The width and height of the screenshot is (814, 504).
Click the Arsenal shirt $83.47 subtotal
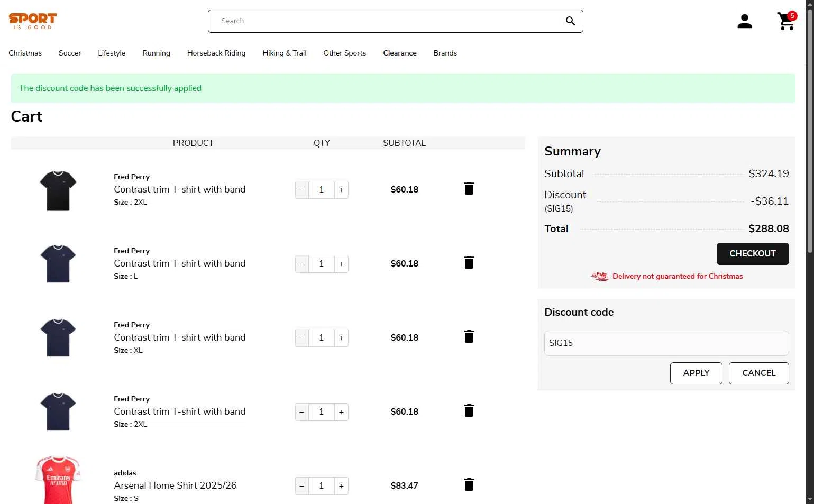click(405, 485)
